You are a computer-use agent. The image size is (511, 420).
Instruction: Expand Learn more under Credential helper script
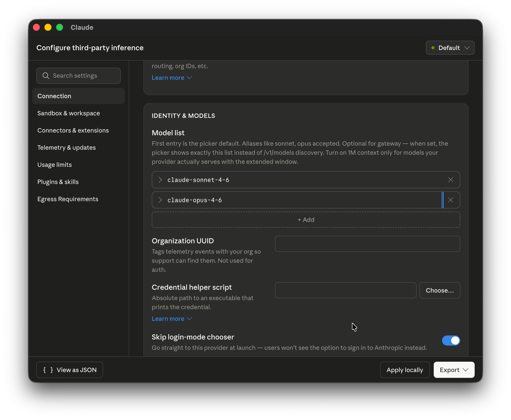click(x=172, y=319)
